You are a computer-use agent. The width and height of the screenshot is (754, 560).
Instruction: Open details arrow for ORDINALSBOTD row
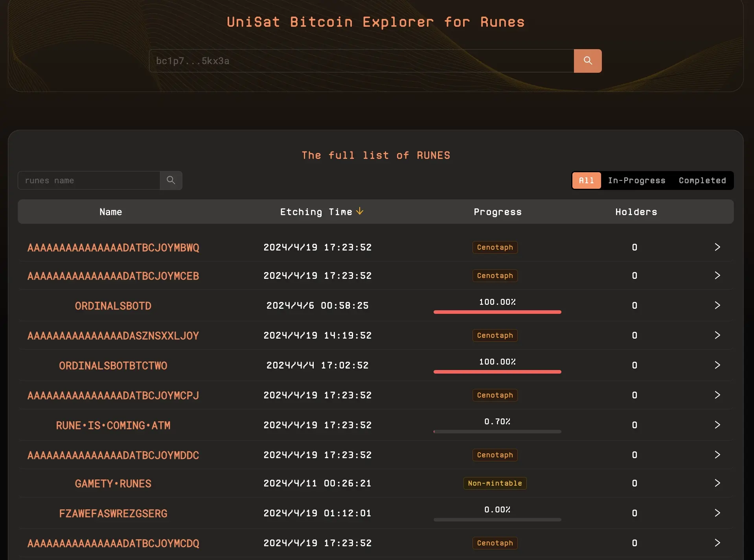[x=717, y=306]
